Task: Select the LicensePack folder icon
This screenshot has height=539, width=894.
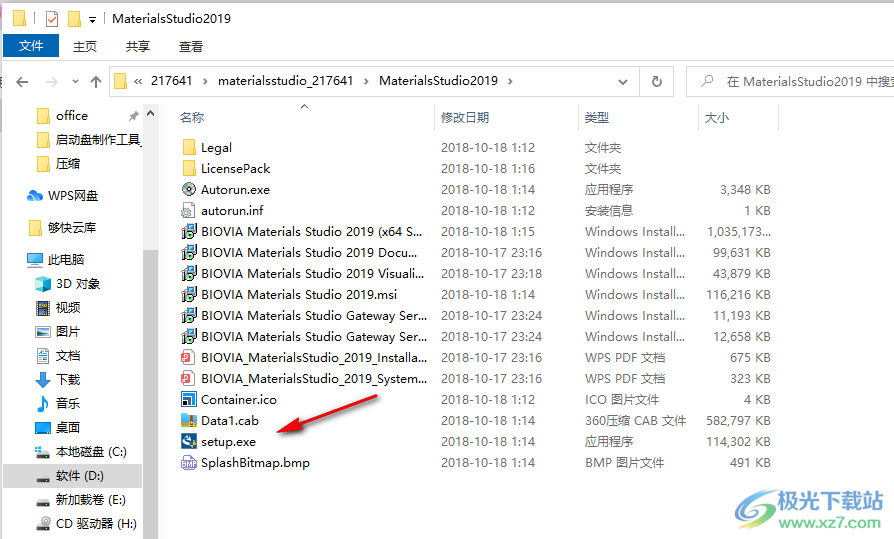Action: 189,169
